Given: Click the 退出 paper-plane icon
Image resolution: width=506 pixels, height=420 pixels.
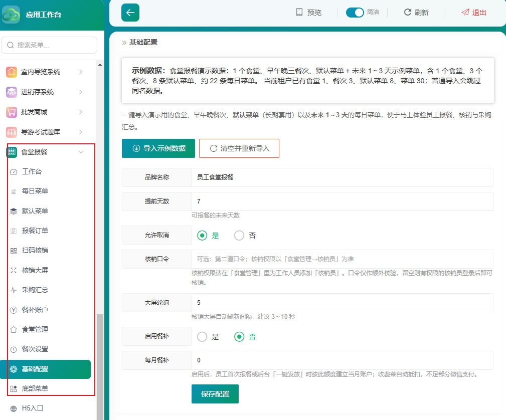Looking at the screenshot, I should 465,12.
